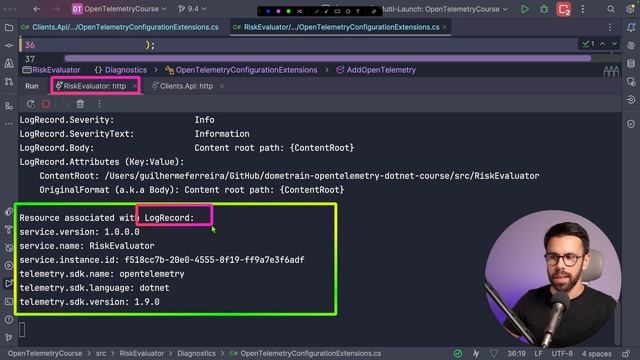
Task: Open the Terminal tool window icon
Action: point(9,302)
